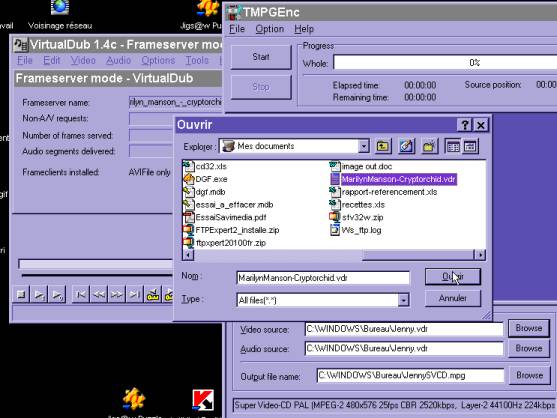The image size is (557, 418).
Task: Jump to end in VirtualDub
Action: pyautogui.click(x=134, y=294)
